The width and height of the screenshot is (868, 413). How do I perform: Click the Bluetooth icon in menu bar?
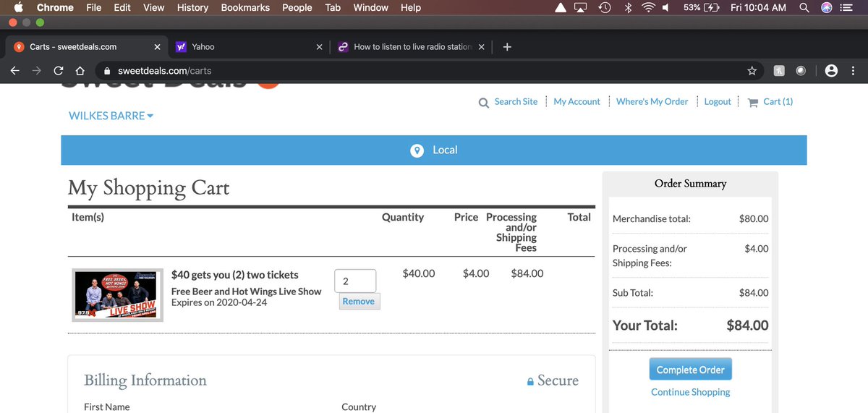pos(628,7)
